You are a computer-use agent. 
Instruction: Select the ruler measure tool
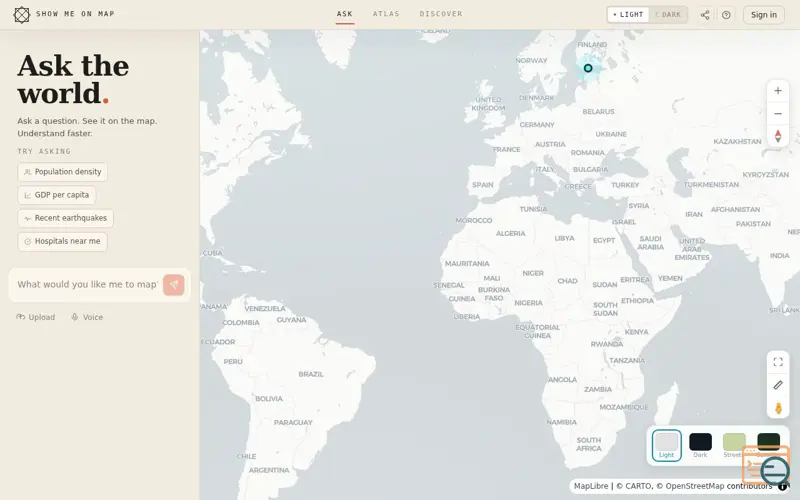click(x=778, y=385)
